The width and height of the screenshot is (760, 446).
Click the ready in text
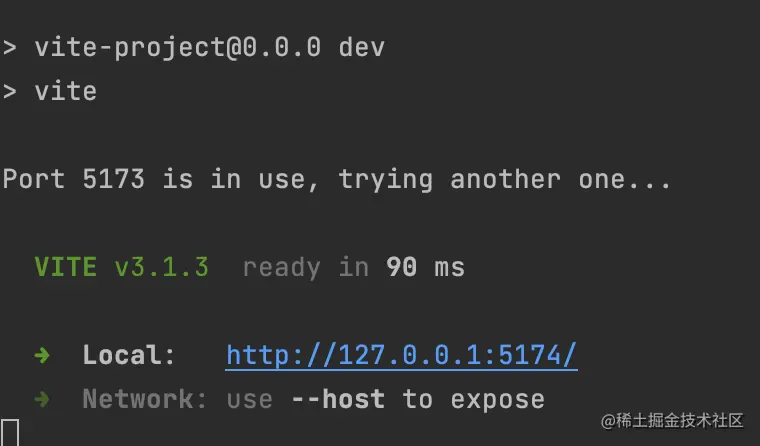(x=305, y=268)
